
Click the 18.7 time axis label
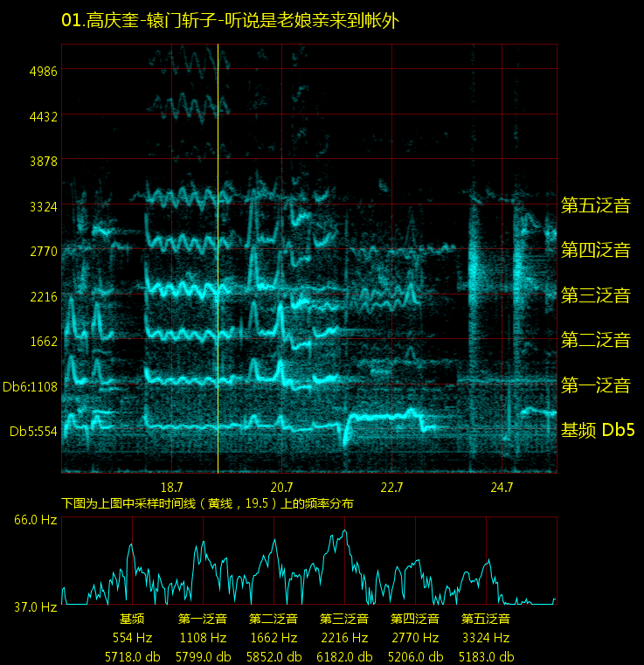[x=171, y=487]
